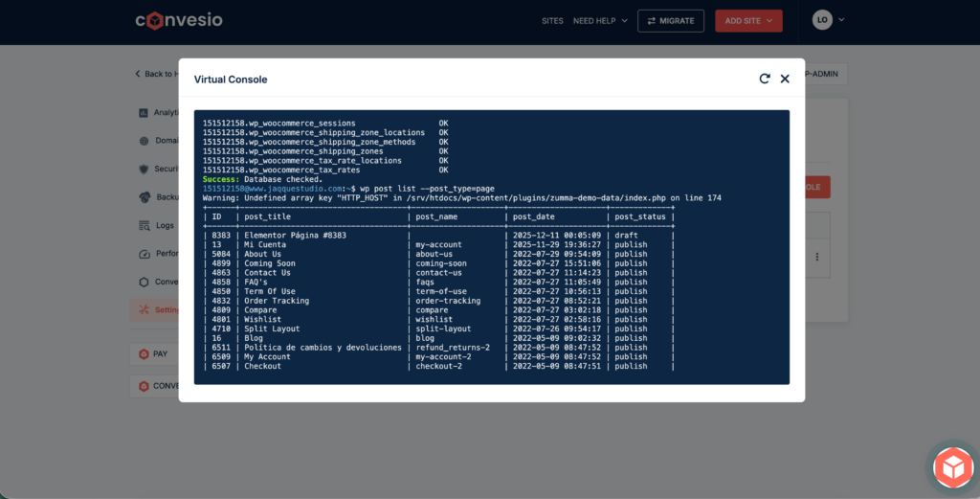The height and width of the screenshot is (499, 980).
Task: Click the Logs sidebar icon
Action: coord(145,226)
